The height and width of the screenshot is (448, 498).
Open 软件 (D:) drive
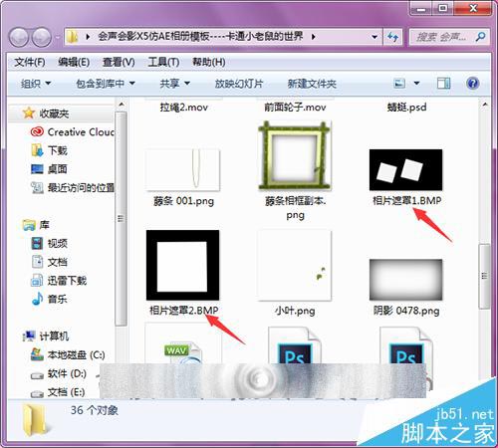59,374
